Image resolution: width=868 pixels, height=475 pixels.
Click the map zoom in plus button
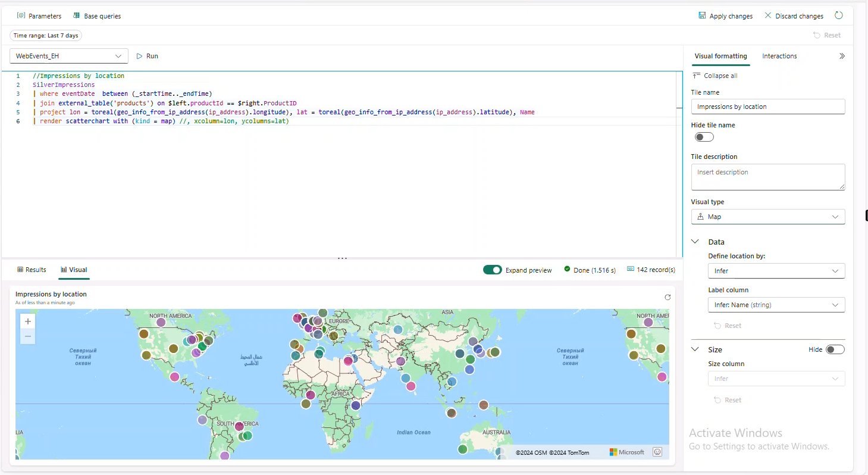27,321
